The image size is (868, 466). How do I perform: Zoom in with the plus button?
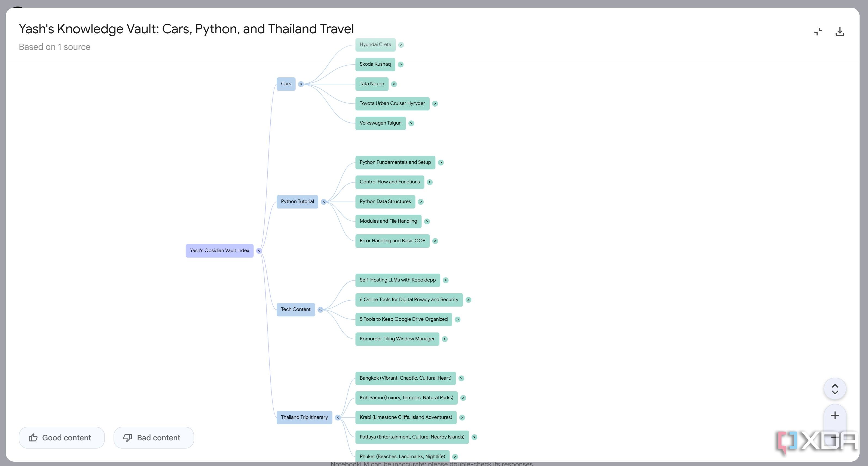click(835, 415)
